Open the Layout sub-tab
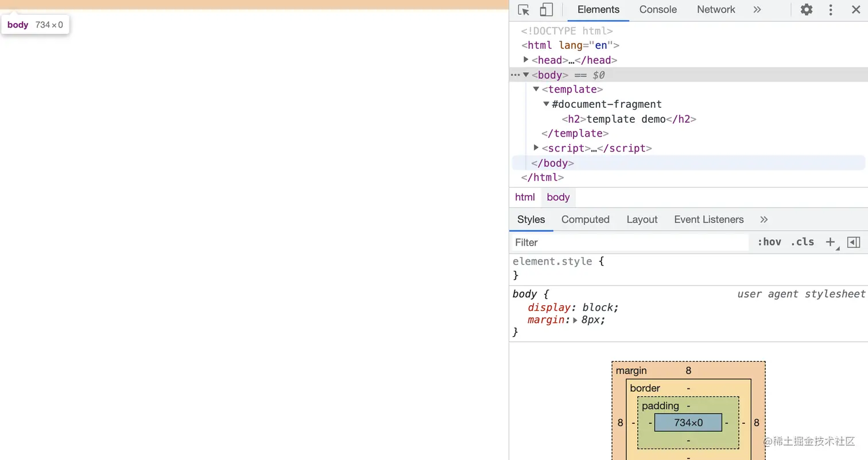 coord(642,220)
